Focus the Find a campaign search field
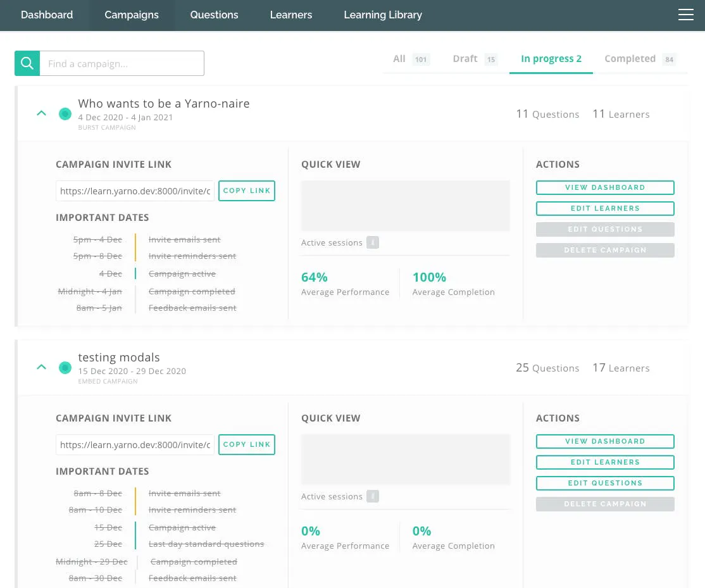This screenshot has width=705, height=588. pos(122,63)
